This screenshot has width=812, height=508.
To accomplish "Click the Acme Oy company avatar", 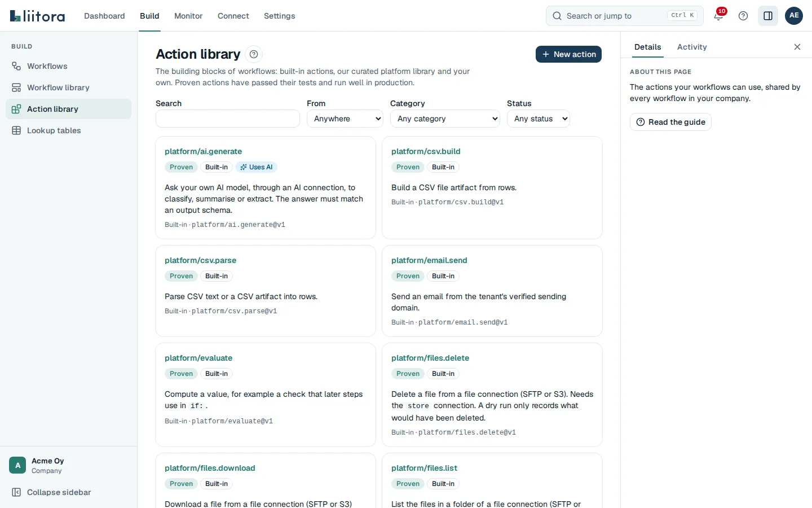I will (x=17, y=465).
